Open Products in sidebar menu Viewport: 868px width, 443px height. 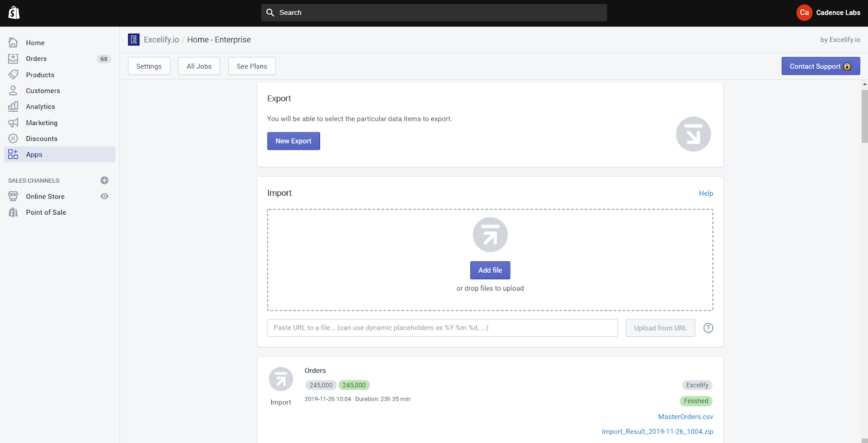(40, 75)
